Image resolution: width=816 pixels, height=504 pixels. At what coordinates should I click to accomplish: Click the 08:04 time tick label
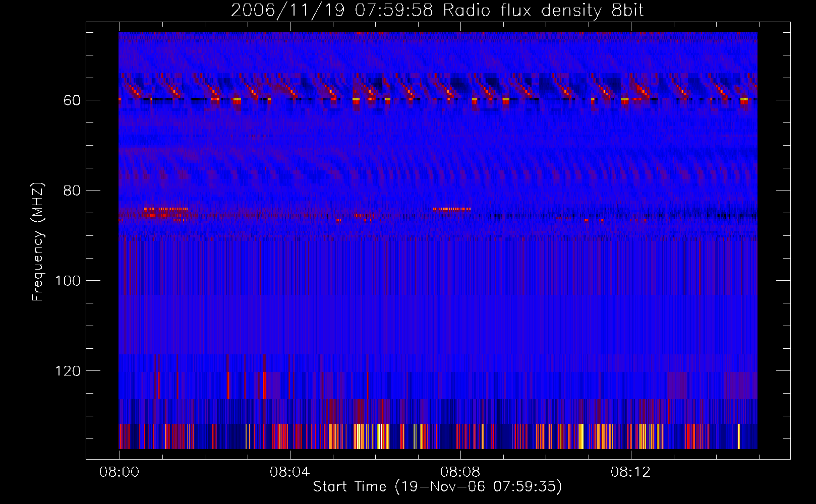pyautogui.click(x=289, y=472)
